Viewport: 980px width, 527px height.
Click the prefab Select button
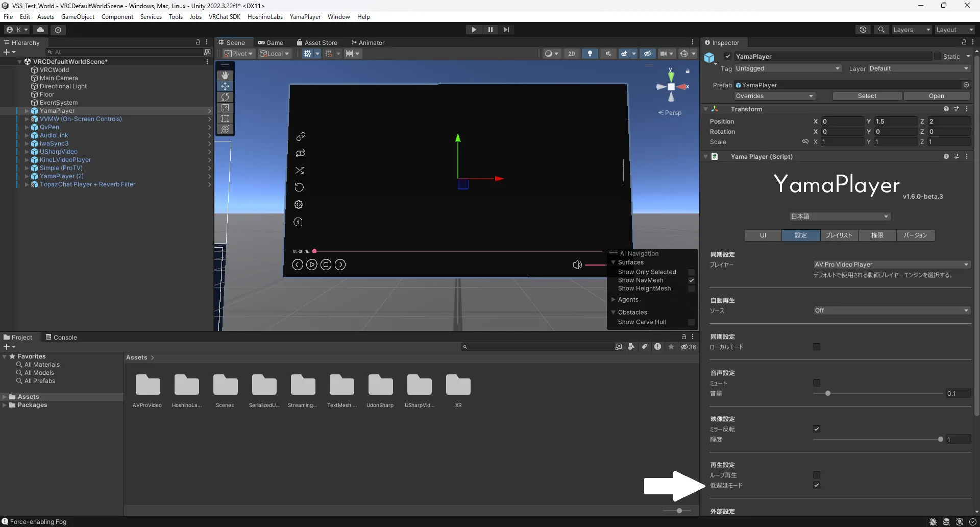867,96
